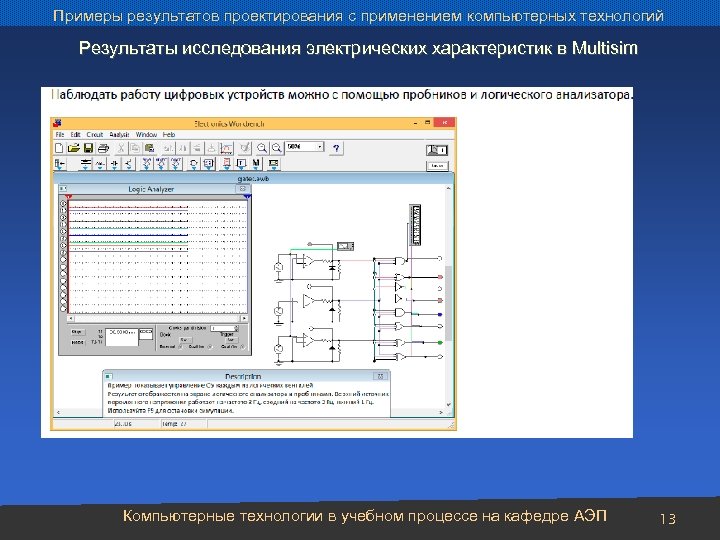Click the Logic Analyzer Reset button
Screen dimensions: 720x540
pos(77,342)
